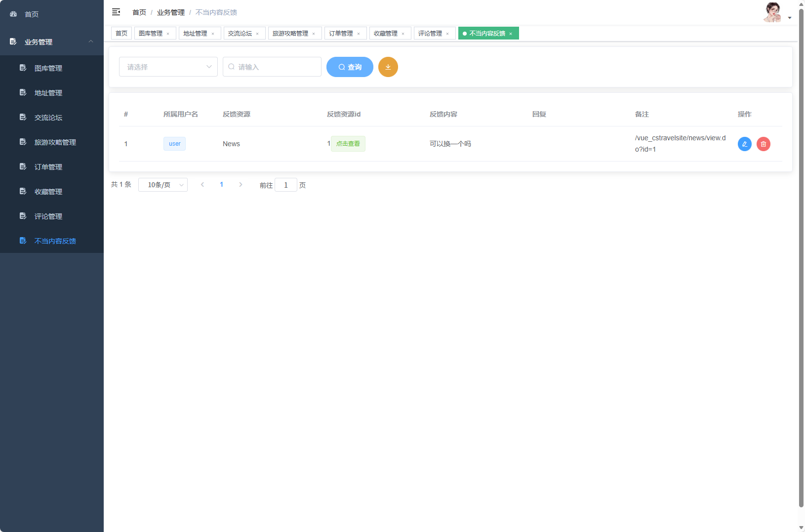Open the edit (pencil) icon for the feedback record
Viewport: 805px width, 532px height.
744,144
